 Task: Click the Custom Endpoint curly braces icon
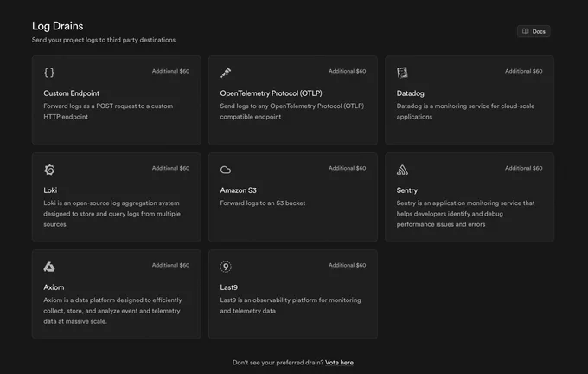click(49, 73)
